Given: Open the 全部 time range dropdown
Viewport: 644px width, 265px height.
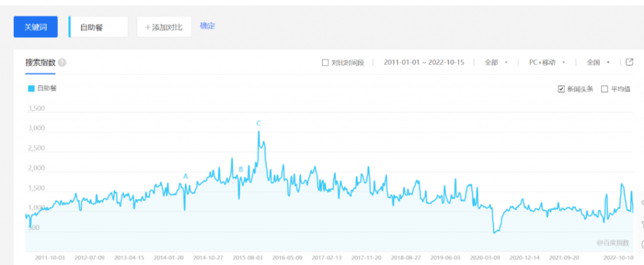Looking at the screenshot, I should coord(496,62).
